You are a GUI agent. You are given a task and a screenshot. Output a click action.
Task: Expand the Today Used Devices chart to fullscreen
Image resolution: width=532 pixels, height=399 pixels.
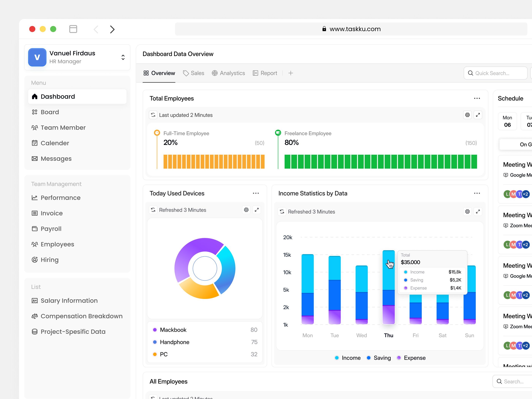257,210
